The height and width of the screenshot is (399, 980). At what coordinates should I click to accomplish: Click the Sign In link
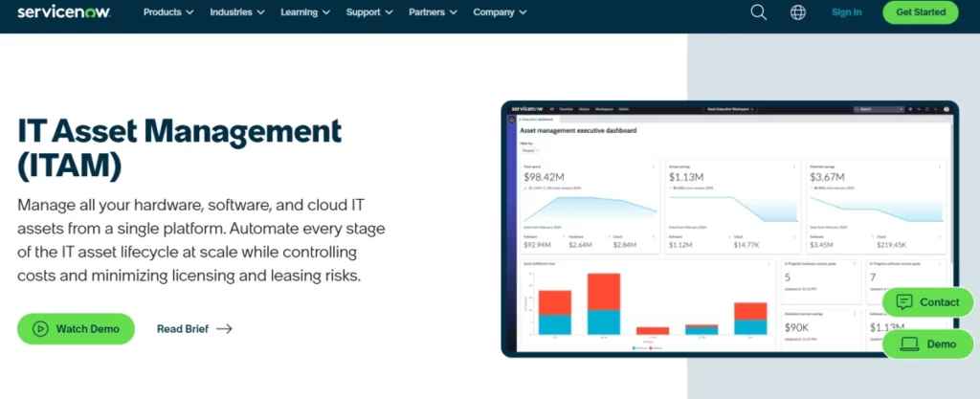coord(846,12)
